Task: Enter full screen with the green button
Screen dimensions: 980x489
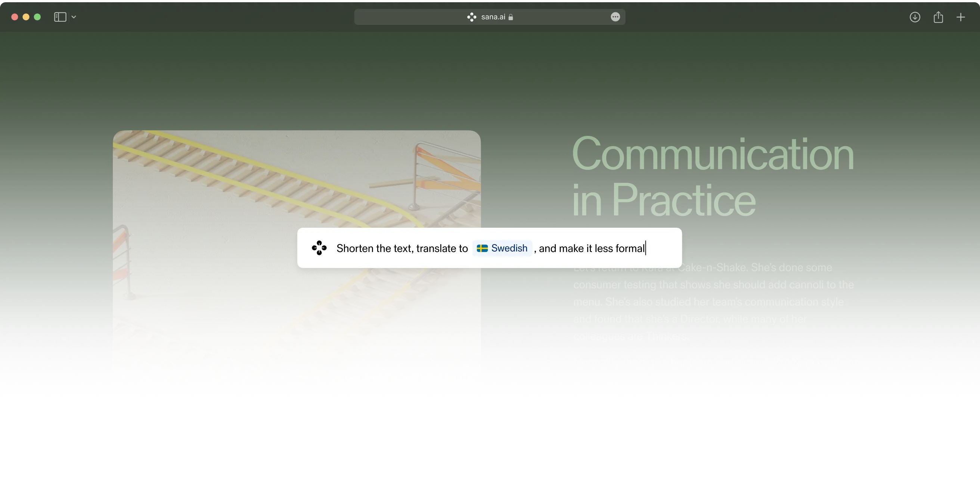Action: 37,17
